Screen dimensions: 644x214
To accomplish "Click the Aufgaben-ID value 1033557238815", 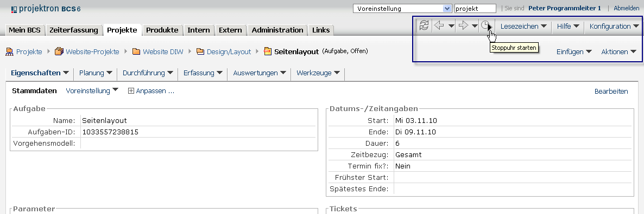I will (x=110, y=132).
